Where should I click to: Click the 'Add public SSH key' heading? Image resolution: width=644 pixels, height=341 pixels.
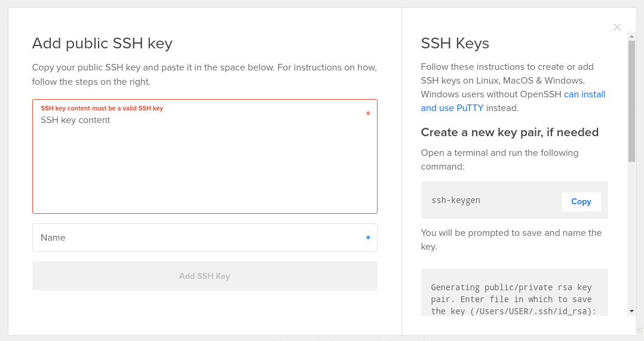pyautogui.click(x=102, y=43)
